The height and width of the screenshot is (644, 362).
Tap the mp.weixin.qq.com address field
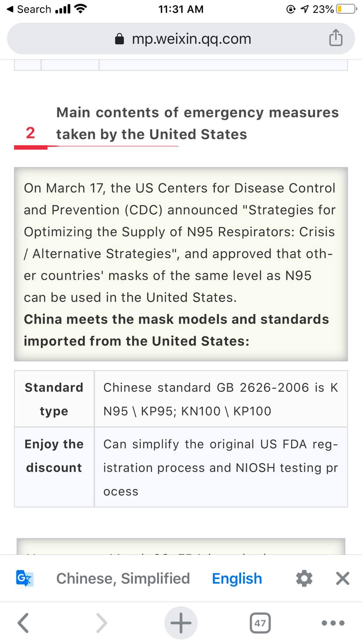tap(181, 38)
